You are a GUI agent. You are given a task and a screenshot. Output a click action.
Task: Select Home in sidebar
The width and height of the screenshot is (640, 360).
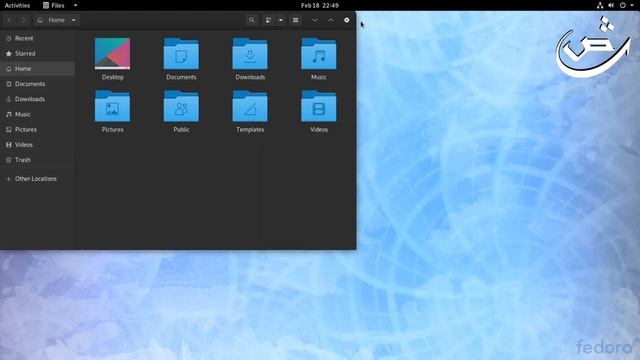tap(38, 69)
